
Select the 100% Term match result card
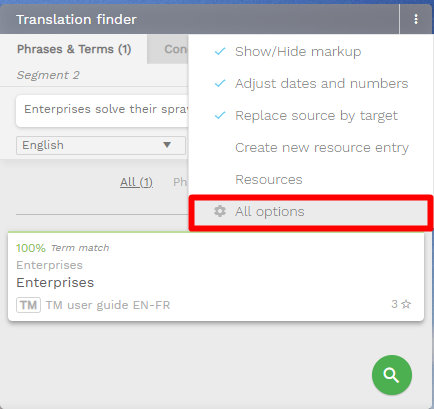pos(216,277)
